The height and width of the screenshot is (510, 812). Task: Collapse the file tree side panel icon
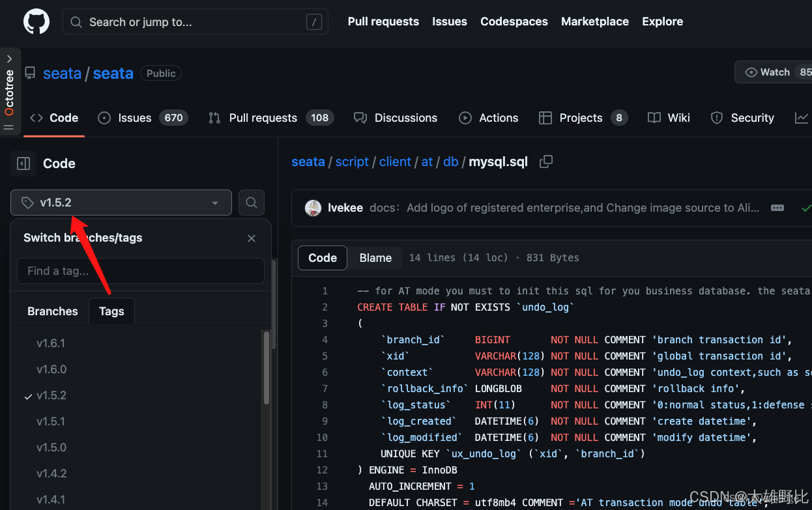click(x=23, y=163)
